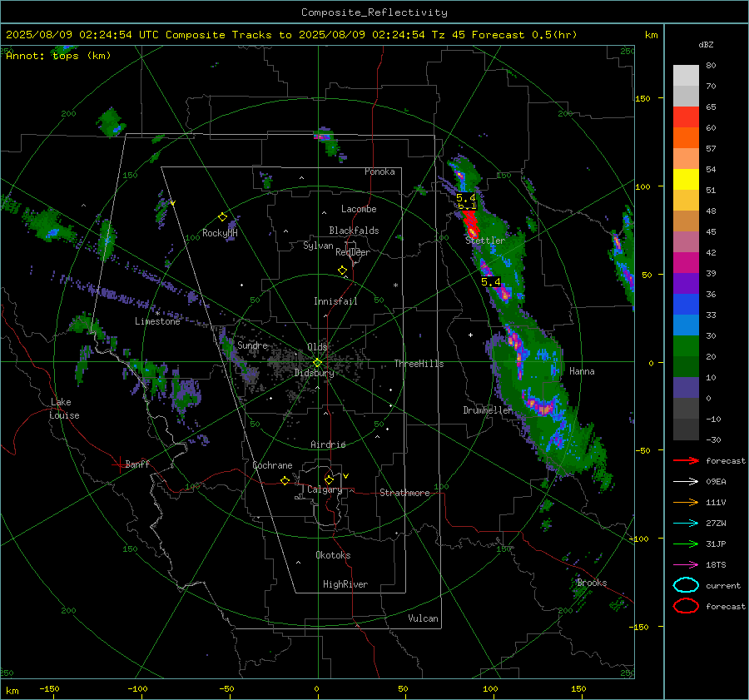Click the yellow diamond marker below Cochrane
The height and width of the screenshot is (700, 749).
tap(285, 480)
